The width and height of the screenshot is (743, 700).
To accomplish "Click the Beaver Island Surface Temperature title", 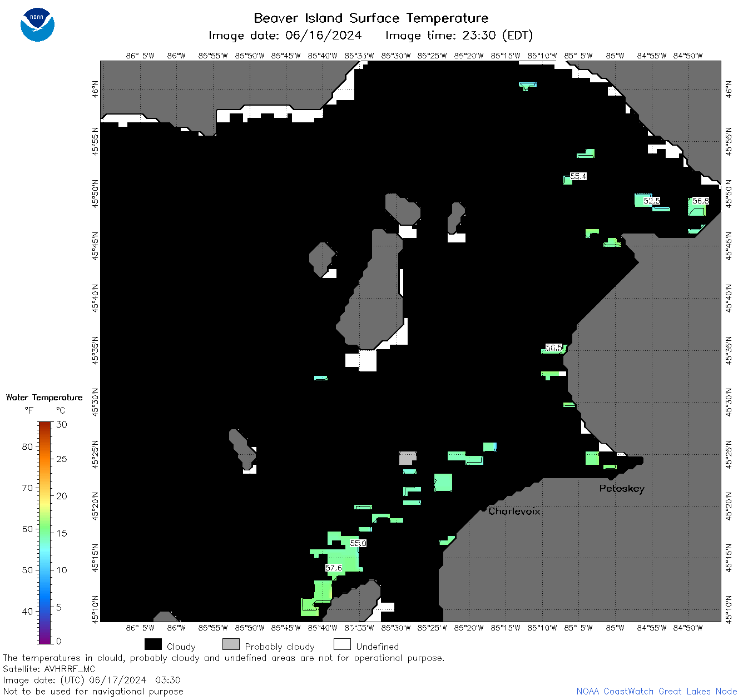I will 371,18.
